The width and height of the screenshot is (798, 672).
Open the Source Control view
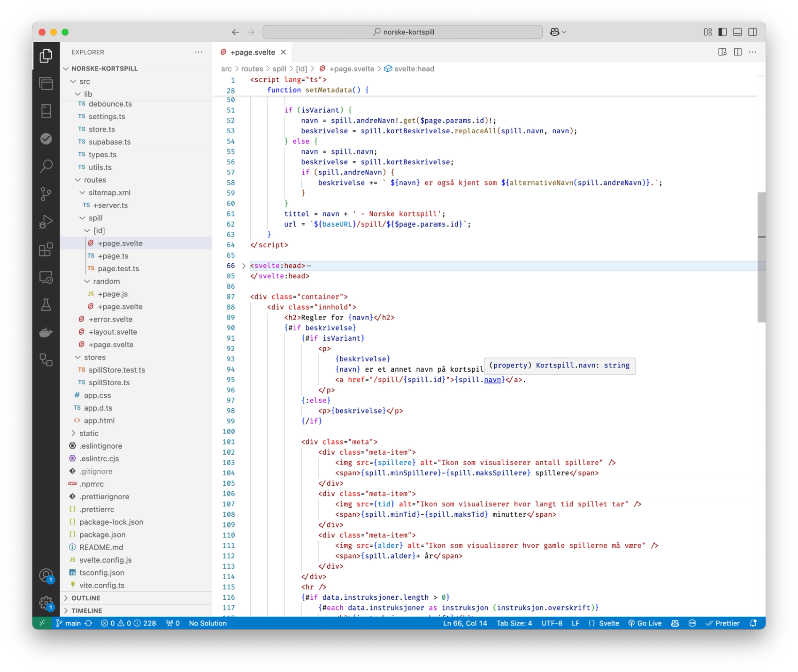[46, 194]
